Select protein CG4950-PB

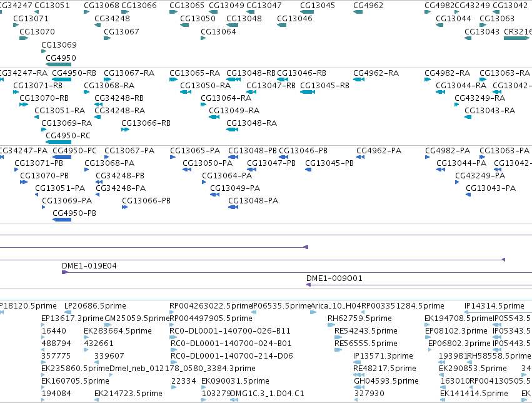tap(74, 213)
